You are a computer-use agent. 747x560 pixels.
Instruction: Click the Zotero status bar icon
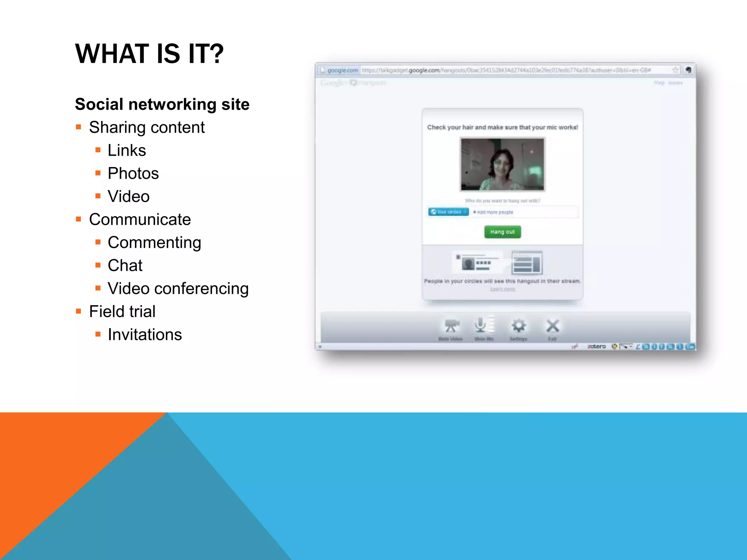click(x=596, y=346)
